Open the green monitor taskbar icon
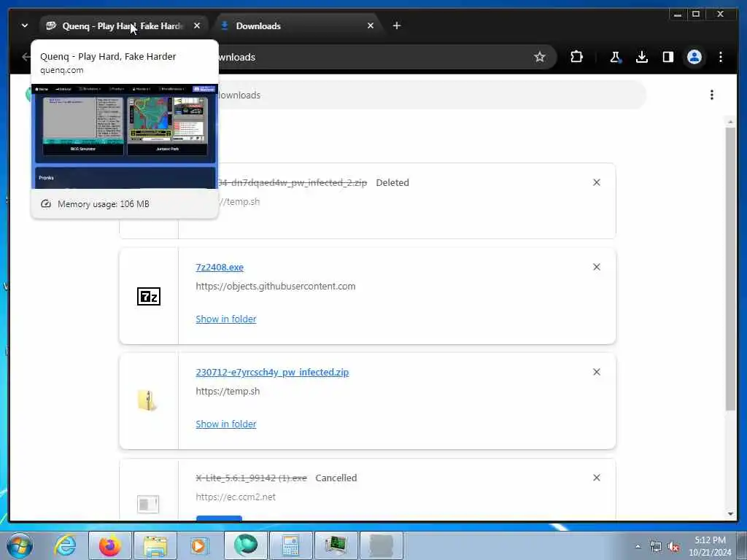Image resolution: width=747 pixels, height=560 pixels. click(x=336, y=545)
